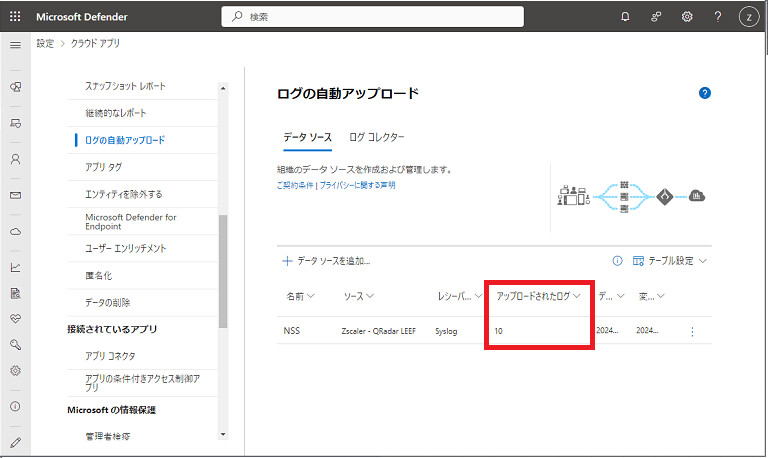Open the shield icon in left rail
This screenshot has height=458, width=768.
click(x=16, y=87)
